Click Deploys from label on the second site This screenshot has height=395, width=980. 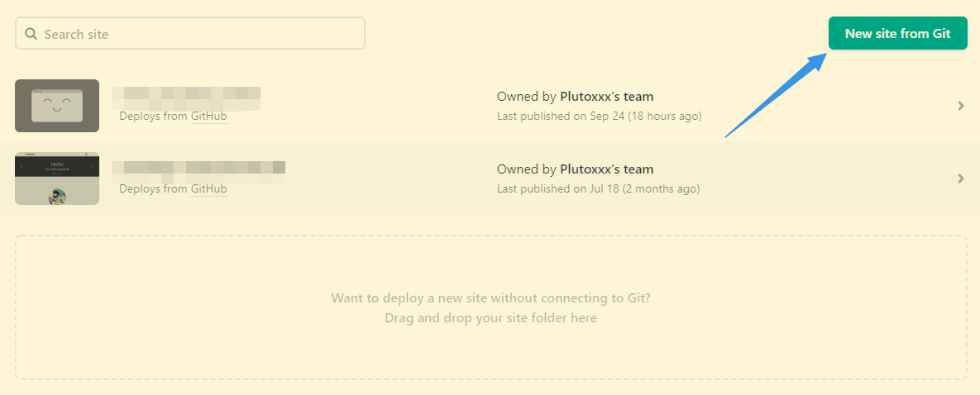tap(153, 189)
